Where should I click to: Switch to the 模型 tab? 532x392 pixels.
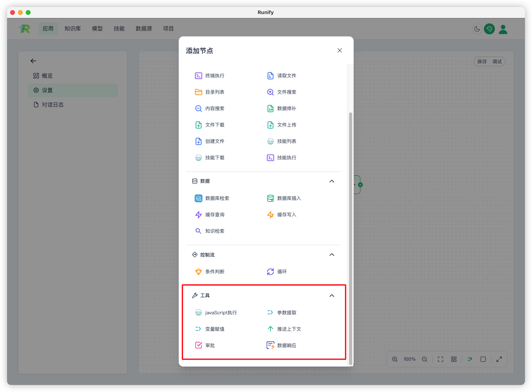97,29
